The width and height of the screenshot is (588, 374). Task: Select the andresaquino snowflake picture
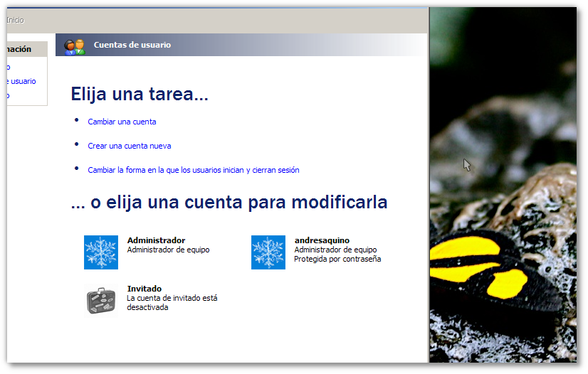268,252
